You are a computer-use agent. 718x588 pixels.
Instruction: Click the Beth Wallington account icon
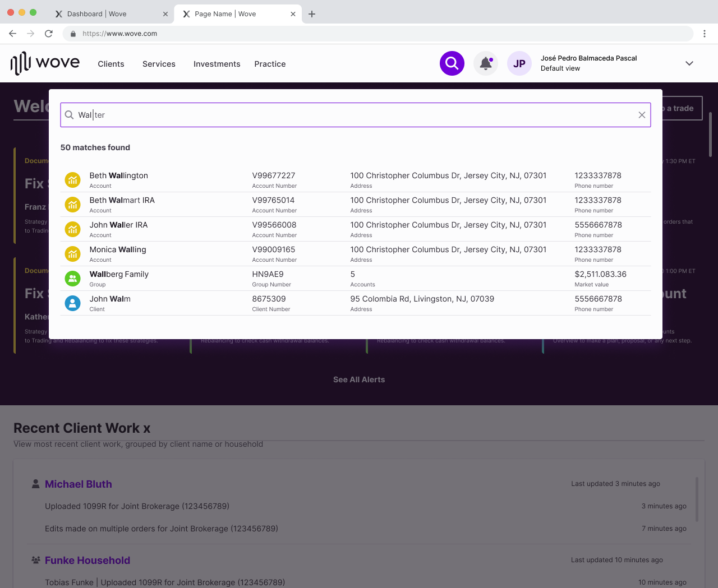click(73, 179)
